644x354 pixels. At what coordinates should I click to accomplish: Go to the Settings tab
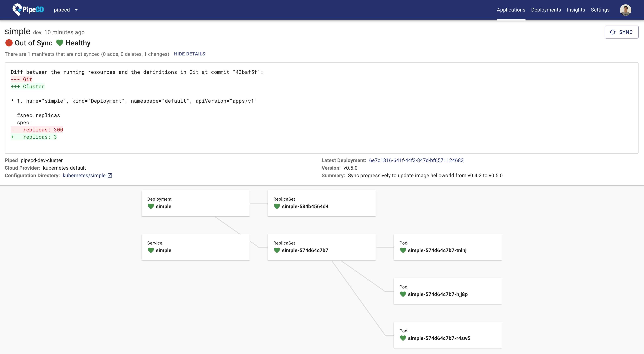tap(600, 10)
